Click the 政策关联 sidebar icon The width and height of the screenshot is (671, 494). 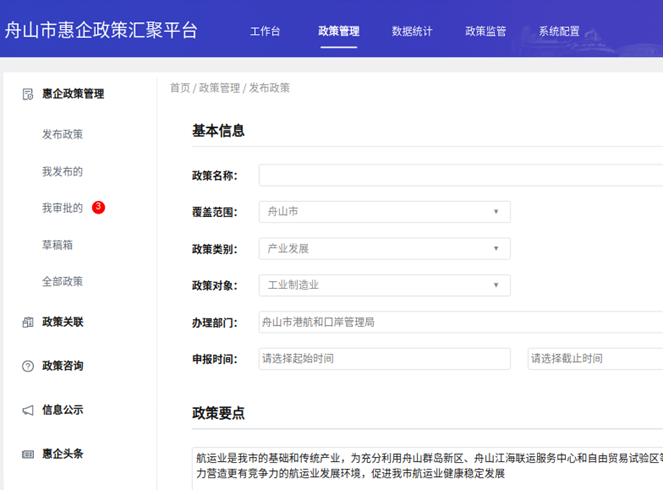coord(28,322)
